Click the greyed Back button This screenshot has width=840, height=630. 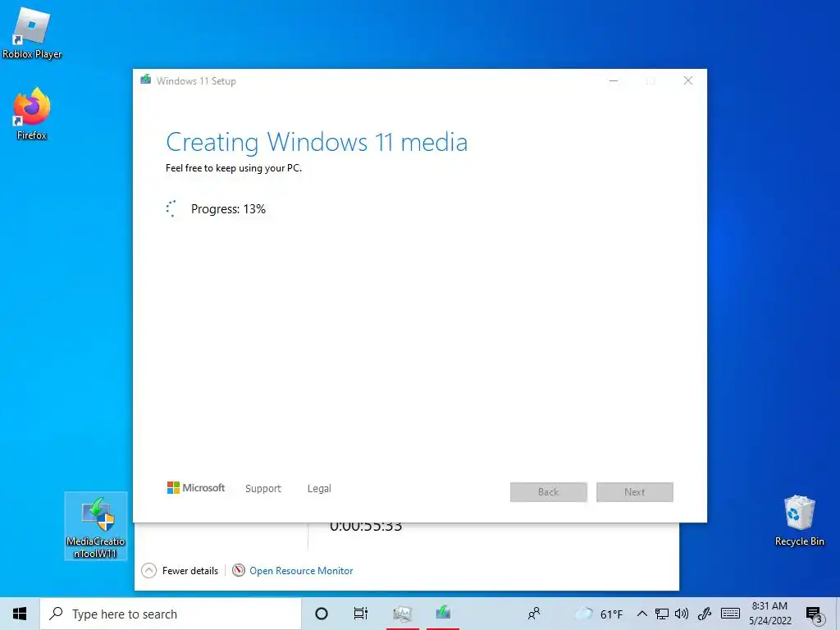click(549, 492)
